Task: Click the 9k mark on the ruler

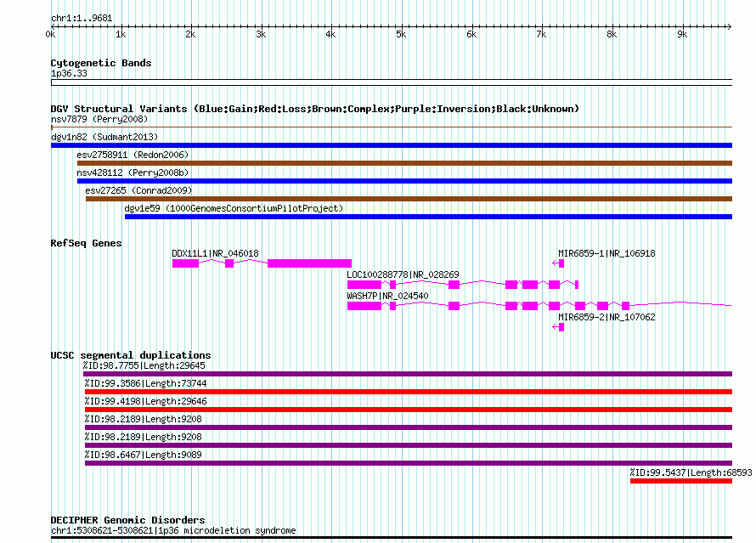Action: 682,34
